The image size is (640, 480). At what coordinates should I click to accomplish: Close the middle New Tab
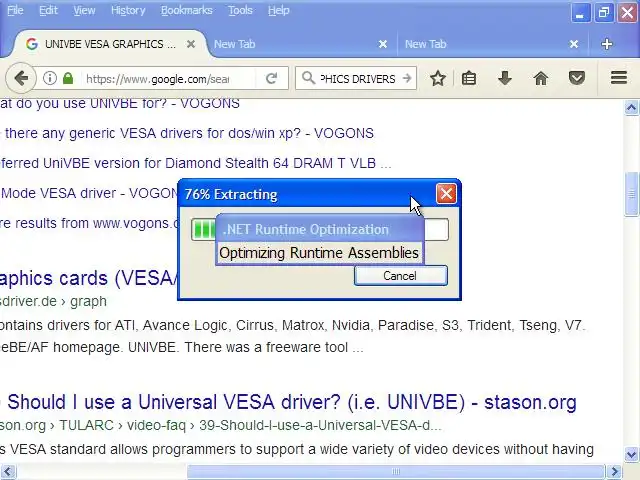pyautogui.click(x=382, y=44)
